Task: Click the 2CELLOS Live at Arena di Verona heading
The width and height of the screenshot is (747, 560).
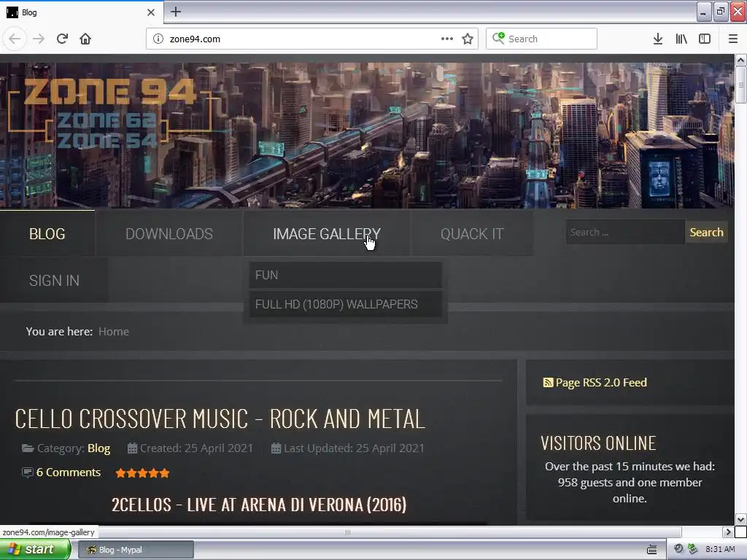Action: (259, 505)
